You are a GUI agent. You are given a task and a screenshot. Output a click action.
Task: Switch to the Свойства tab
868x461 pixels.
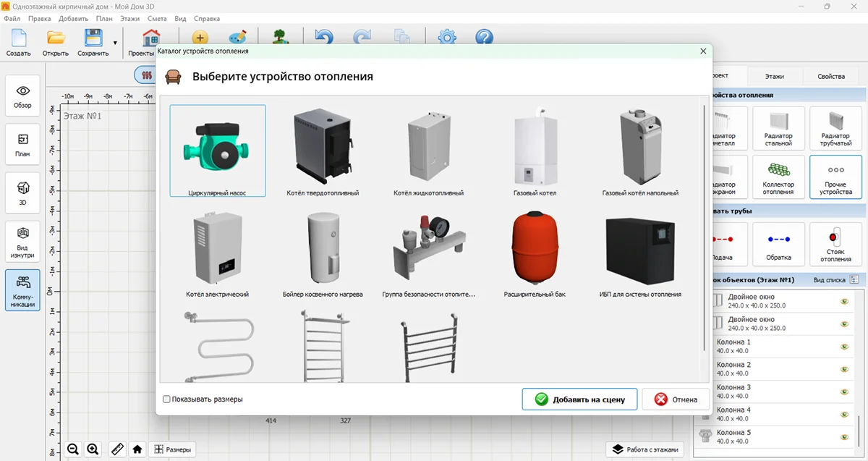point(831,75)
